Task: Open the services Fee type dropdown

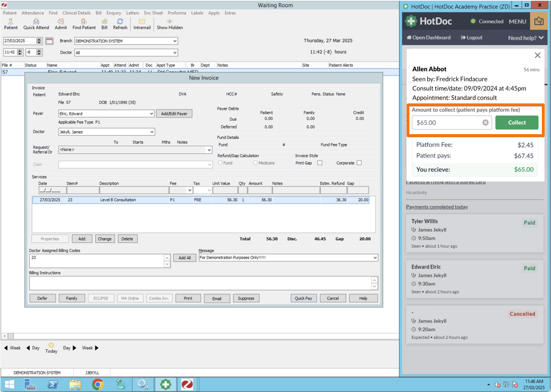Action: pos(190,190)
